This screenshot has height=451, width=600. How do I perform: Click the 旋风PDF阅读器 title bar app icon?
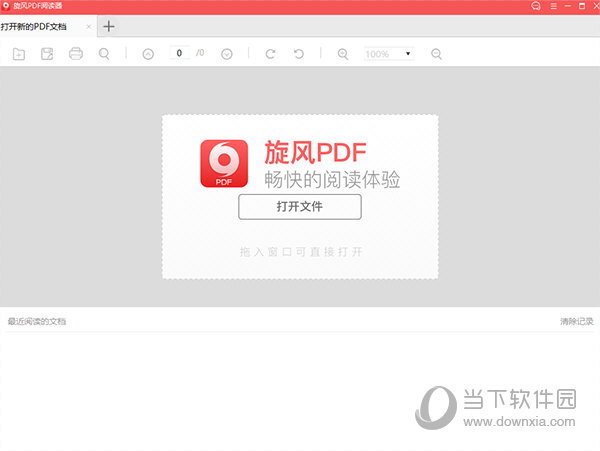(x=6, y=6)
